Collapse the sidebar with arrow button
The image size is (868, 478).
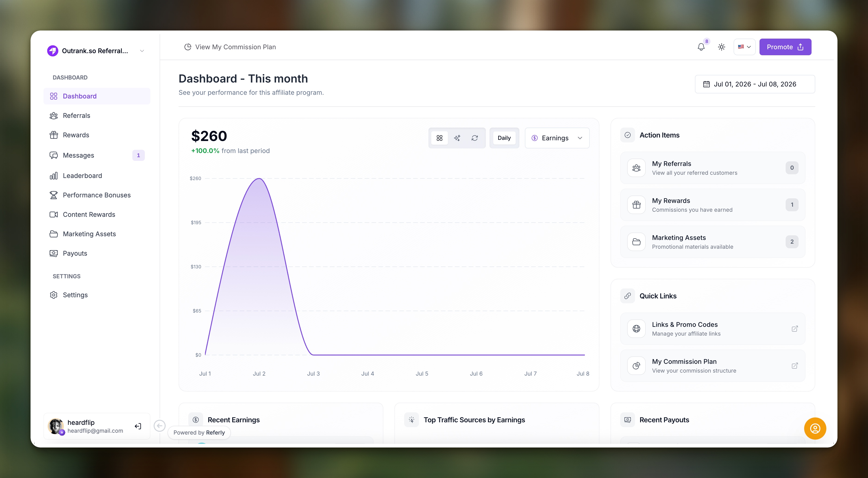[160, 426]
